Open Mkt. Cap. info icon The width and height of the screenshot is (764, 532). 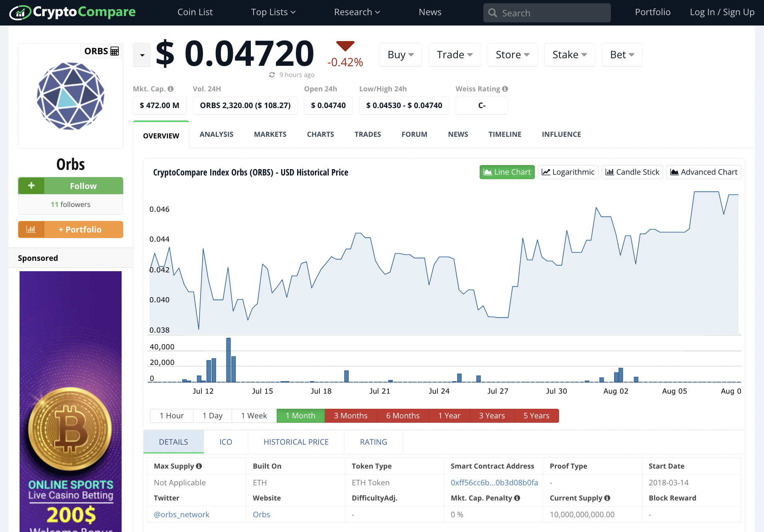[171, 89]
